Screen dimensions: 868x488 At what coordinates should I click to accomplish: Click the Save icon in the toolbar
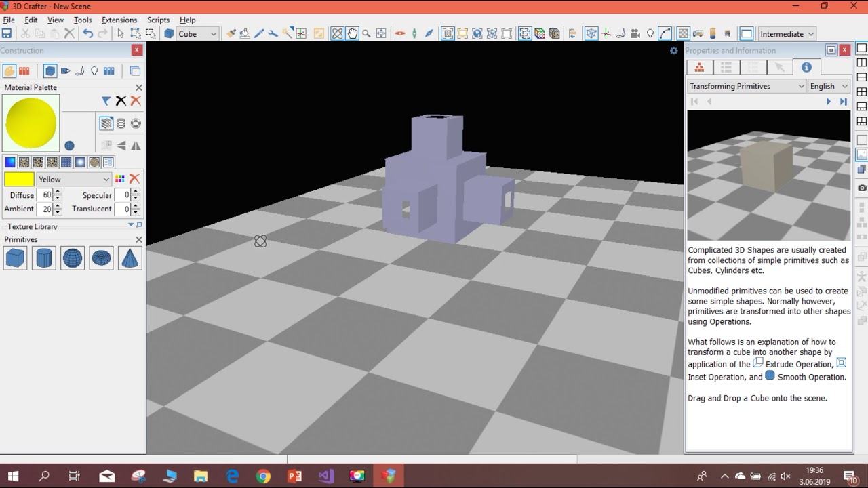[x=7, y=33]
